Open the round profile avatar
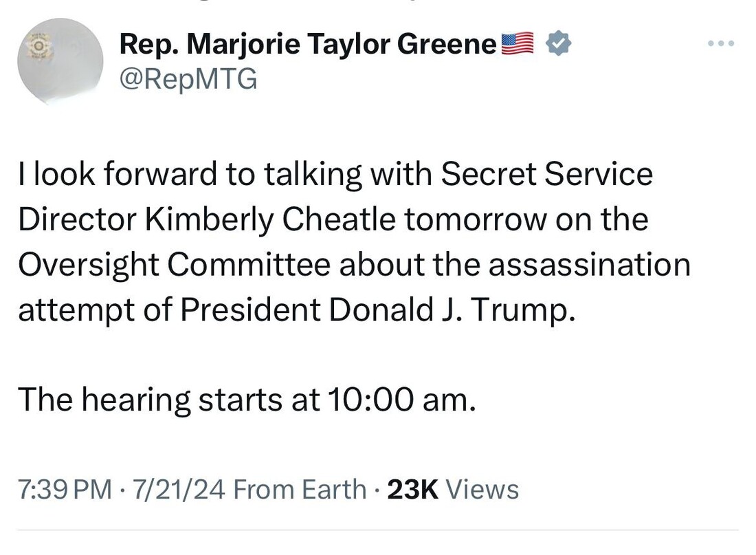The width and height of the screenshot is (756, 555). tap(60, 62)
